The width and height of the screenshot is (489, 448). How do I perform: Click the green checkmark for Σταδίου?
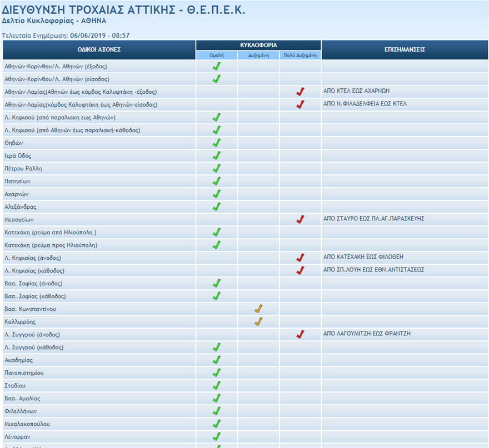[217, 385]
